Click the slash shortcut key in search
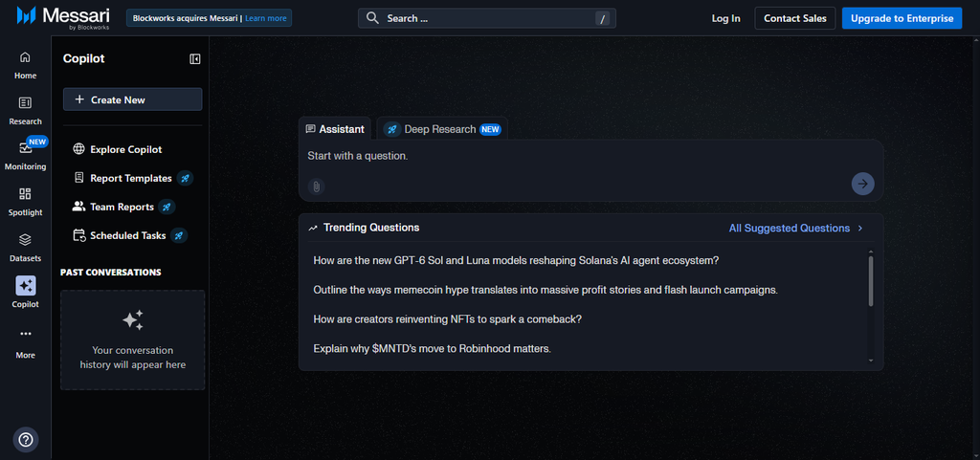This screenshot has height=460, width=980. 603,19
